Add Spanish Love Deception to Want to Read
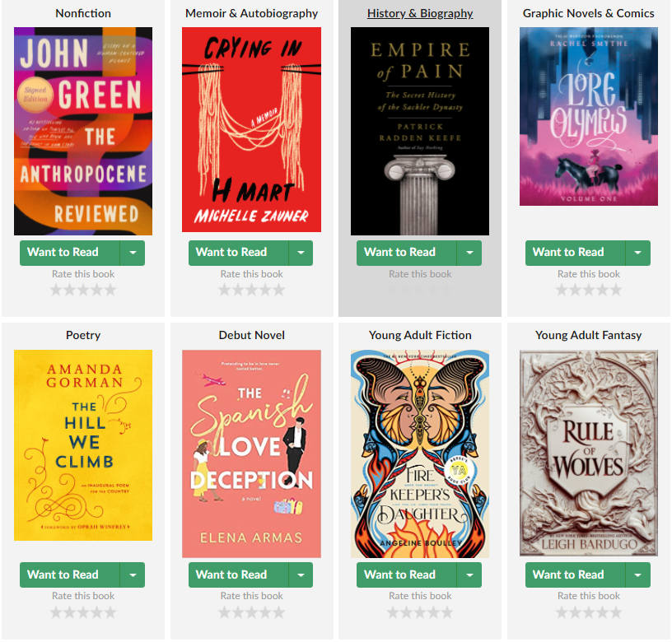The height and width of the screenshot is (642, 672). (238, 575)
